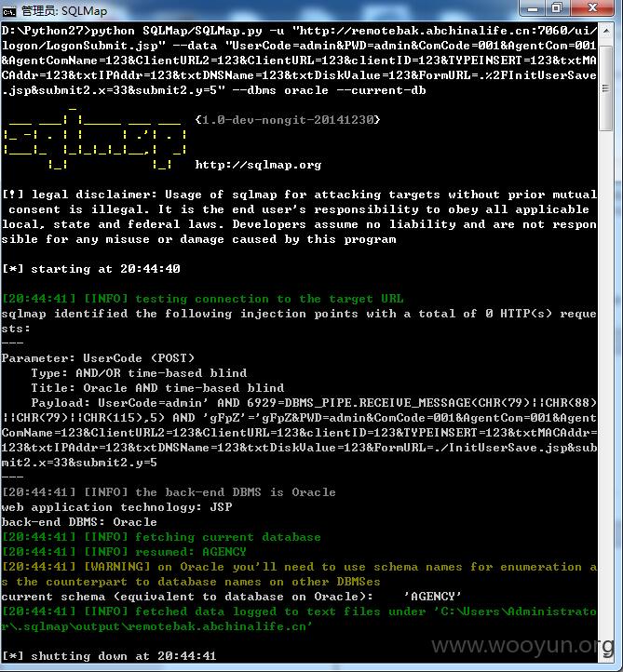Click the scrollbar up arrow
Image resolution: width=623 pixels, height=672 pixels.
pos(606,32)
